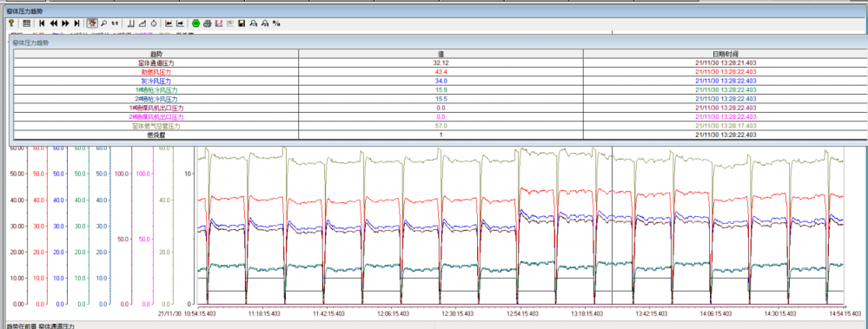Click the second user magnifier icon
This screenshot has width=868, height=329.
click(265, 23)
